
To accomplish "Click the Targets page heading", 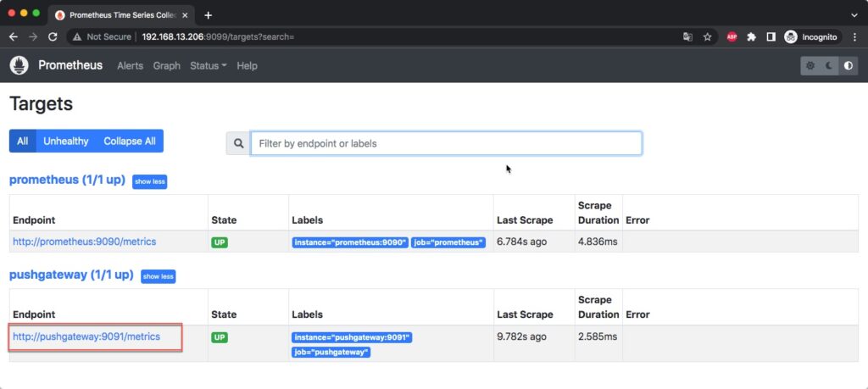I will [x=41, y=103].
